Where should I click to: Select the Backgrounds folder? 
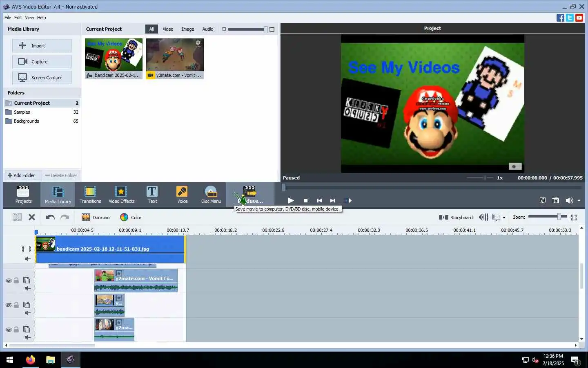pos(42,121)
